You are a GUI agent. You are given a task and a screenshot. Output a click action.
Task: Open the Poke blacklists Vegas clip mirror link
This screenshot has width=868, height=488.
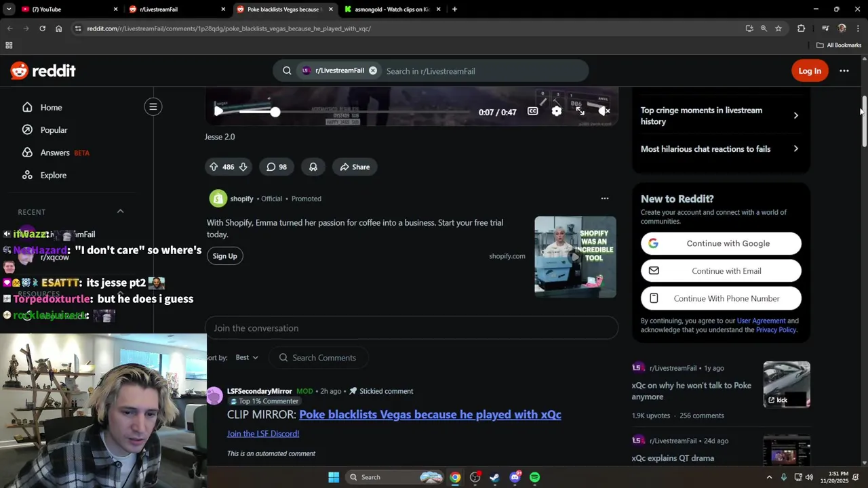point(430,415)
